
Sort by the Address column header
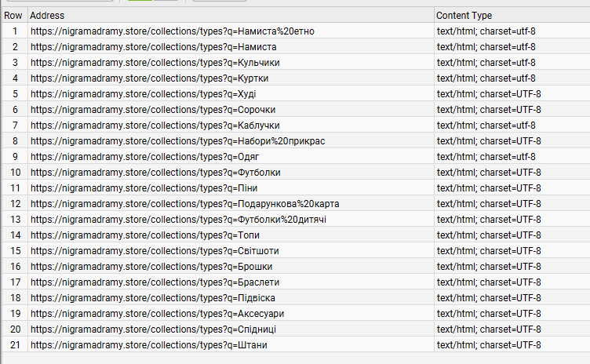click(x=231, y=16)
